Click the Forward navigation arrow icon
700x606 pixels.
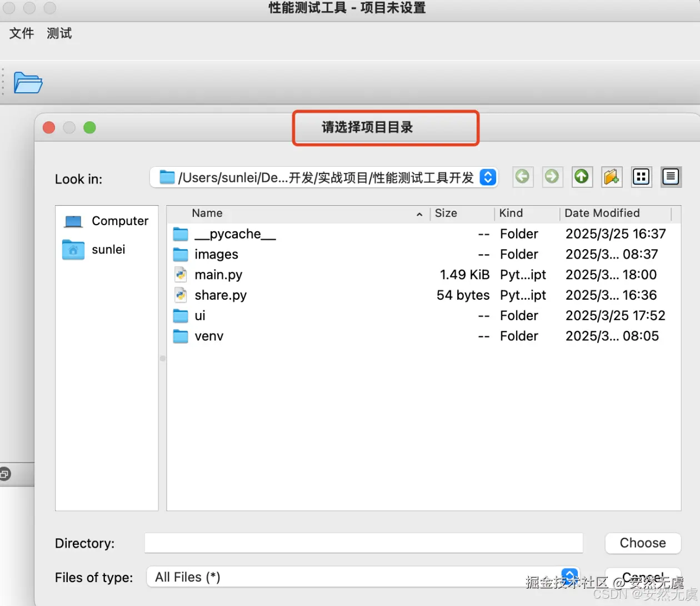pos(552,177)
